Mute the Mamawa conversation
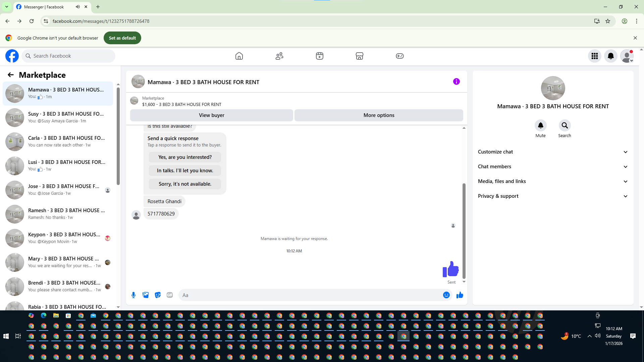Viewport: 644px width, 362px height. coord(540,125)
